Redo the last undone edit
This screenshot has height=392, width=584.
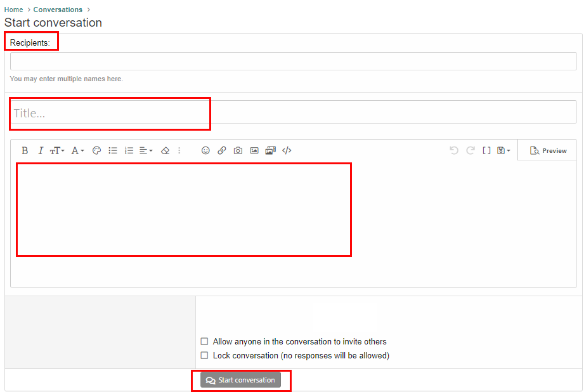[x=470, y=150]
